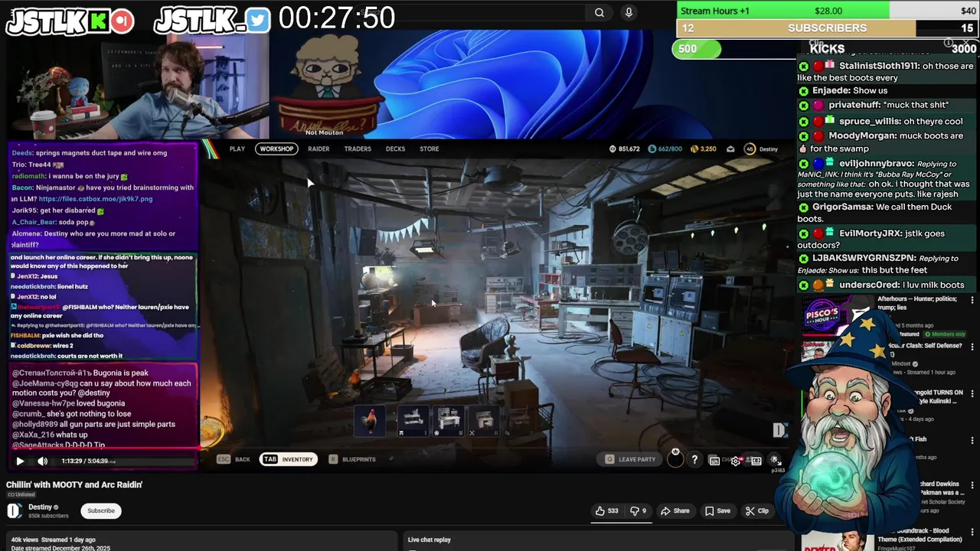Open the RAIDER tab
This screenshot has height=551, width=980.
point(318,148)
